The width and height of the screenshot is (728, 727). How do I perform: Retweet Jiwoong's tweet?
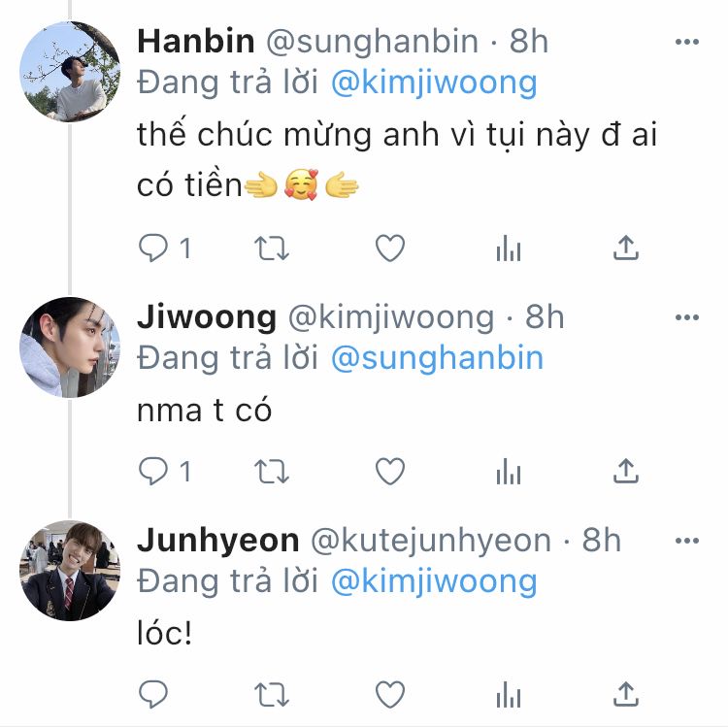tap(272, 472)
